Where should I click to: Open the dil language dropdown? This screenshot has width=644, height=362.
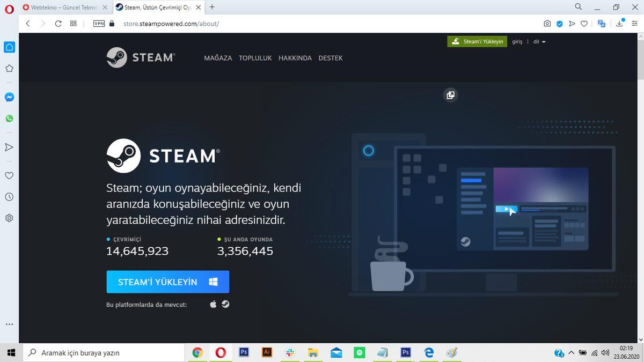(x=537, y=41)
